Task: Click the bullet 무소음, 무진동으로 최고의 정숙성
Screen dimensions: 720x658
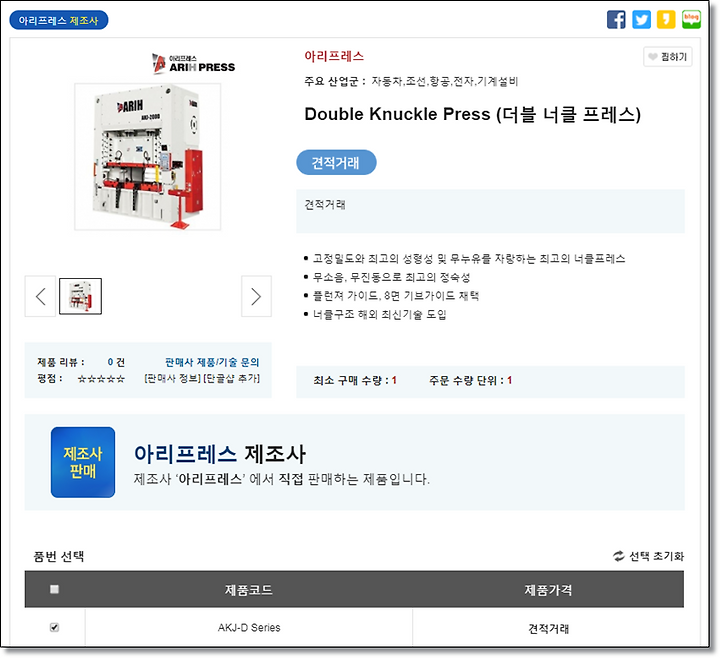Action: pyautogui.click(x=392, y=277)
